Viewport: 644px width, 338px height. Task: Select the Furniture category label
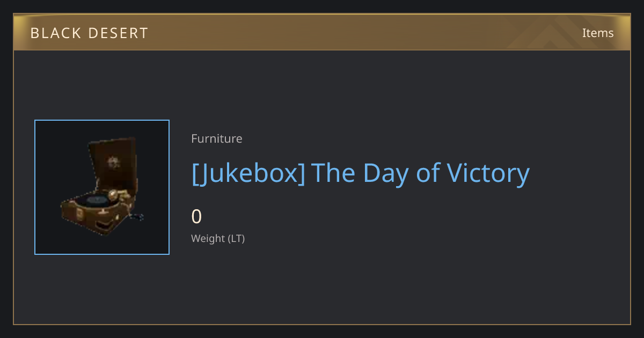pos(217,138)
